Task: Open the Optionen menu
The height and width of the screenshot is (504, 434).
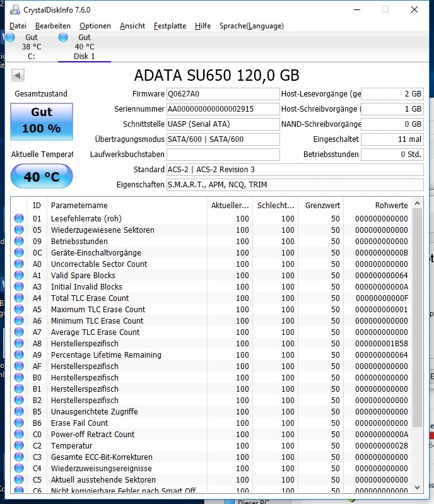Action: pos(95,26)
